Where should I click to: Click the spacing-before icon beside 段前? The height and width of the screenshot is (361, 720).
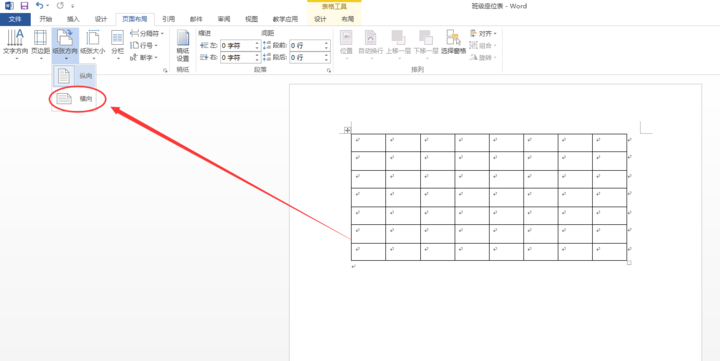pos(267,45)
